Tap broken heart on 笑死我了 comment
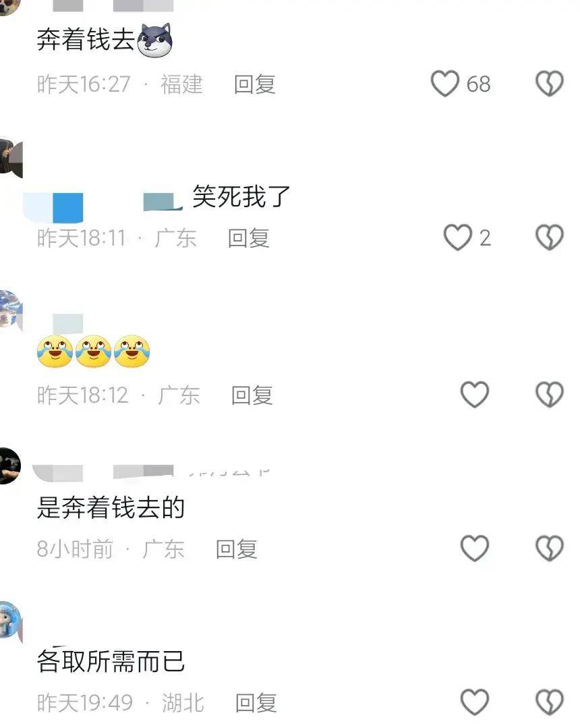This screenshot has height=728, width=580. (550, 237)
